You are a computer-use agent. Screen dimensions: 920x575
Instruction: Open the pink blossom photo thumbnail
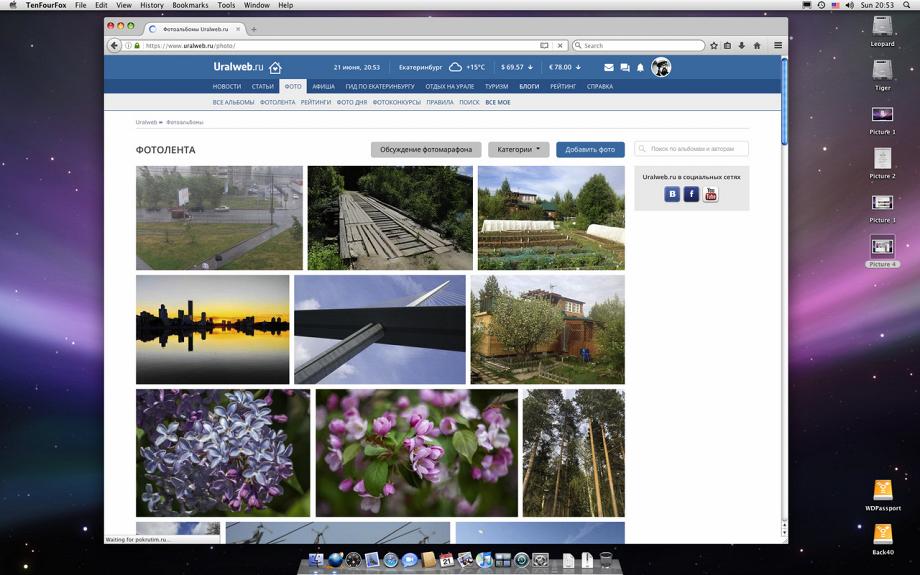(x=417, y=453)
